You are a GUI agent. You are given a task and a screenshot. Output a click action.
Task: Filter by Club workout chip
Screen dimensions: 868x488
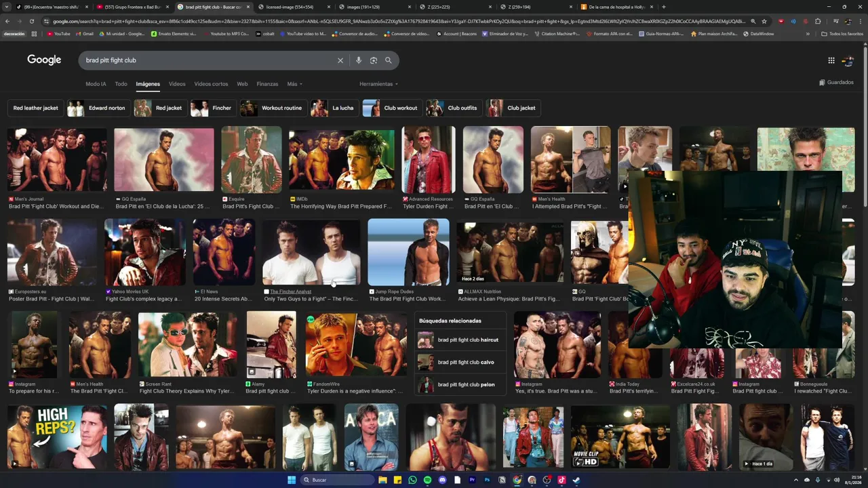click(392, 108)
